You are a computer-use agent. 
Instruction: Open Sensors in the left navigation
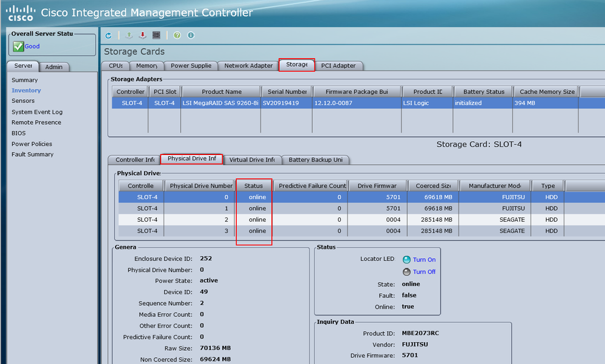[23, 101]
